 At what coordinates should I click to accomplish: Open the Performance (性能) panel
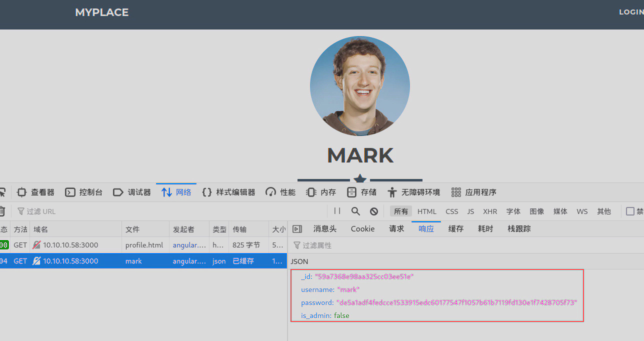(280, 192)
